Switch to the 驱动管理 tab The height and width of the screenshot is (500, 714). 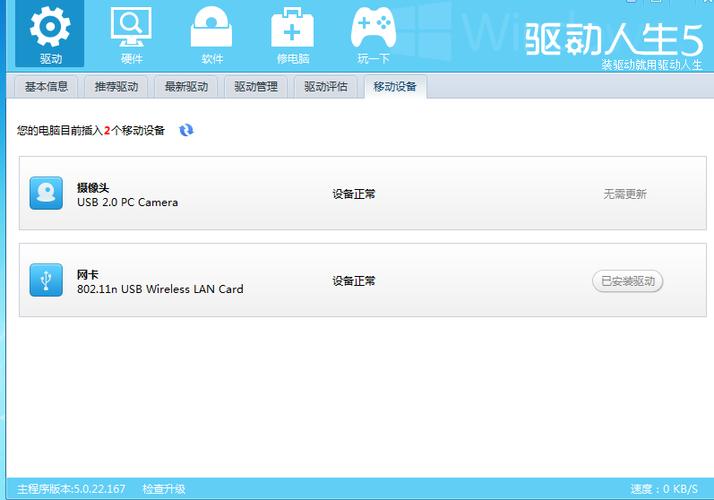(256, 87)
